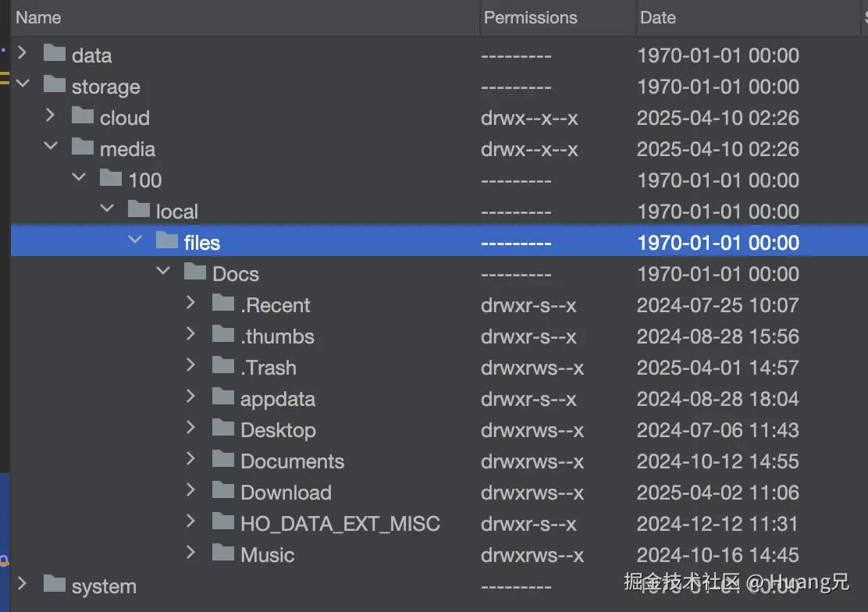
Task: Click the Documents folder icon
Action: pos(222,461)
